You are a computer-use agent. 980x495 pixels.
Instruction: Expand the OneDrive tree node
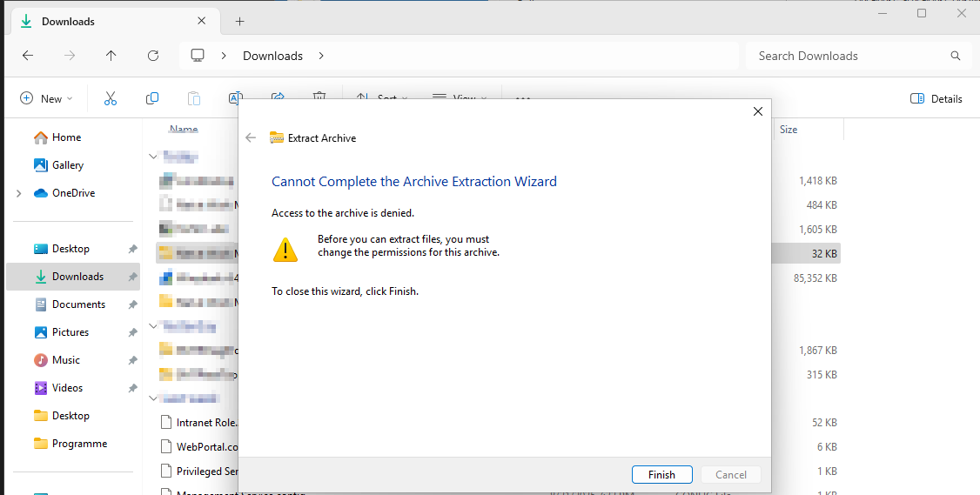[x=19, y=193]
